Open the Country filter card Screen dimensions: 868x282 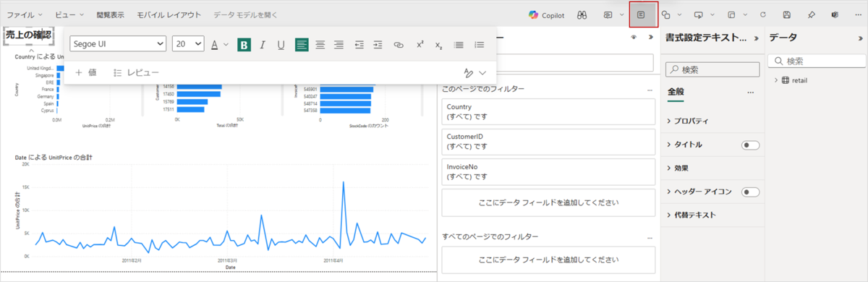coord(548,111)
